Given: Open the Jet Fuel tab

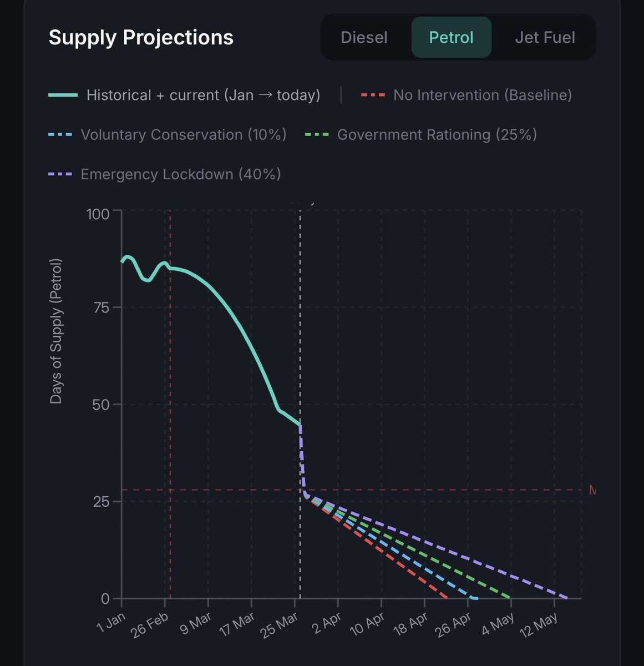Looking at the screenshot, I should [545, 38].
